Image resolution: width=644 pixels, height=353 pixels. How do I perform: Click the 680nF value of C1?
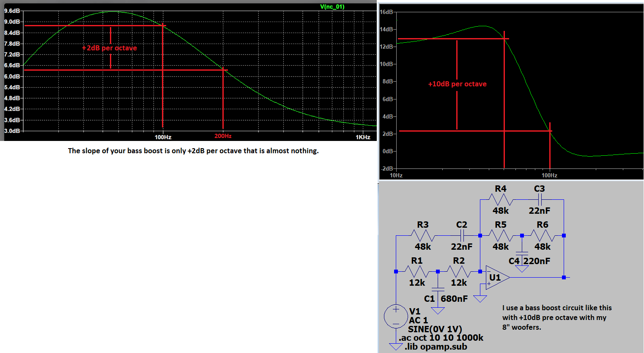pos(454,298)
